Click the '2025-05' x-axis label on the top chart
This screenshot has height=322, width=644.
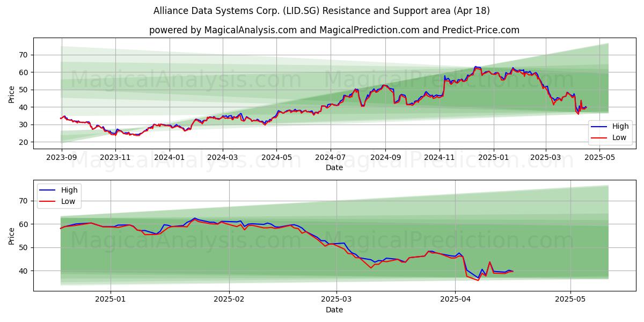point(599,158)
